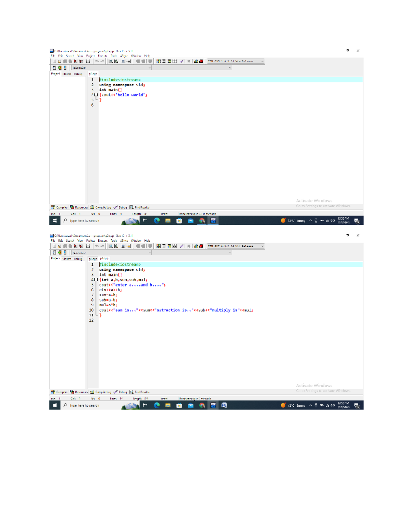Start debugging with the Debug check icon
This screenshot has height=532, width=411.
(181, 61)
